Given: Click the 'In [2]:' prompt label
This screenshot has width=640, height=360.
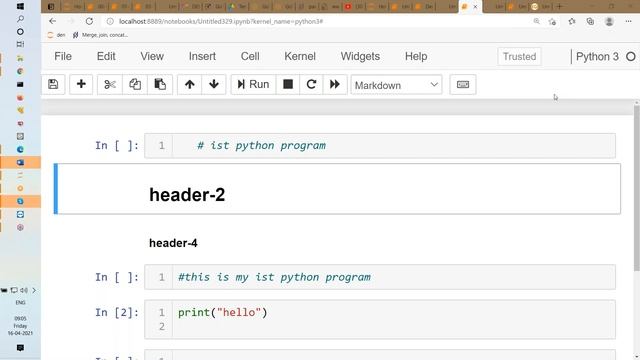Looking at the screenshot, I should [117, 313].
